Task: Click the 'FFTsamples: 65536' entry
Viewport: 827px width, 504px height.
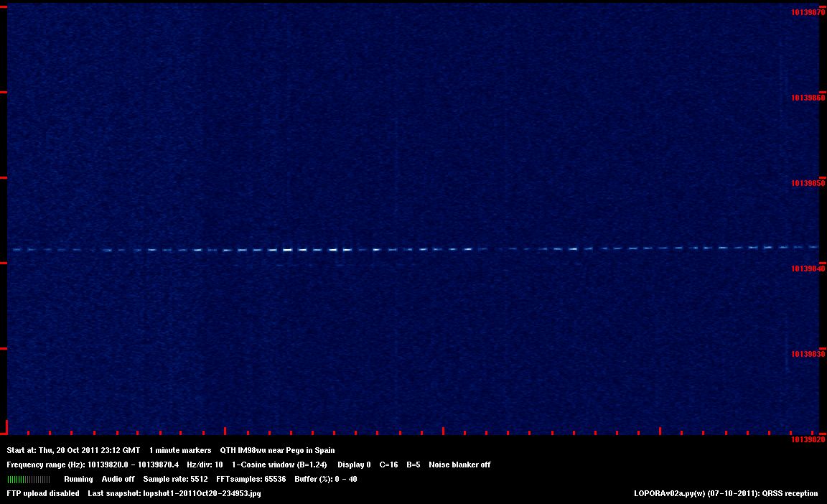Action: click(251, 479)
